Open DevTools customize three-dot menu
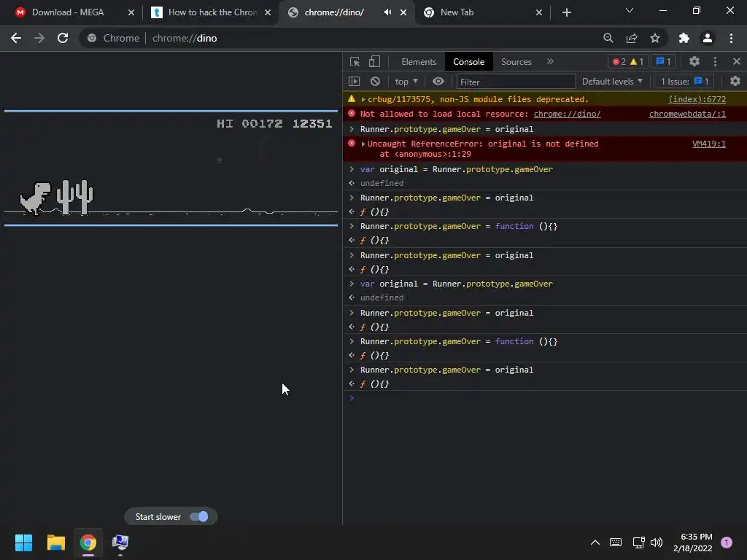This screenshot has height=560, width=747. (715, 61)
